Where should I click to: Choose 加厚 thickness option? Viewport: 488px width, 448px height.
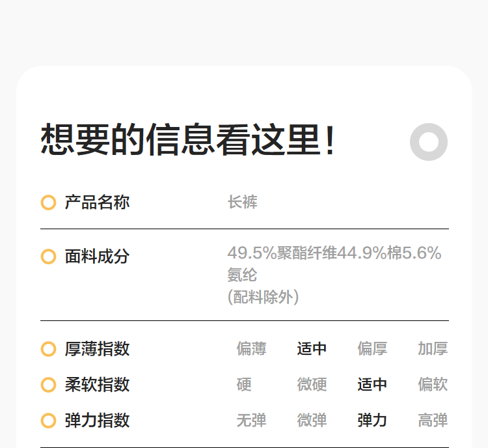click(433, 349)
